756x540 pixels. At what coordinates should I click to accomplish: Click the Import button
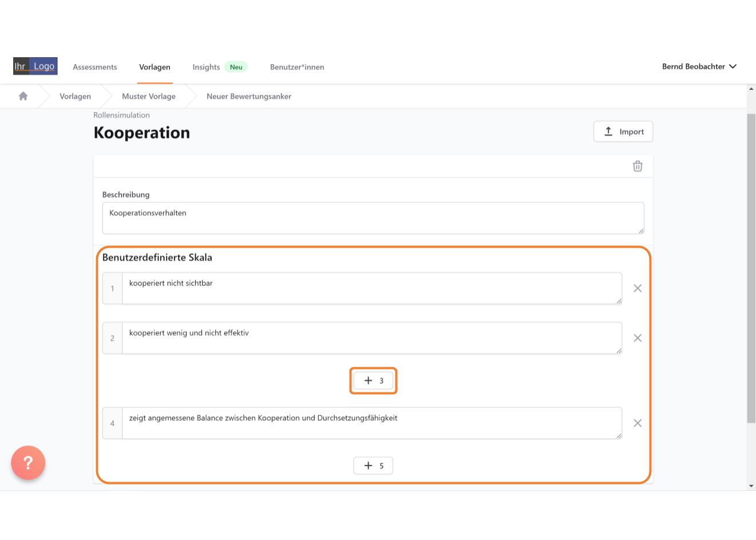[x=623, y=132]
